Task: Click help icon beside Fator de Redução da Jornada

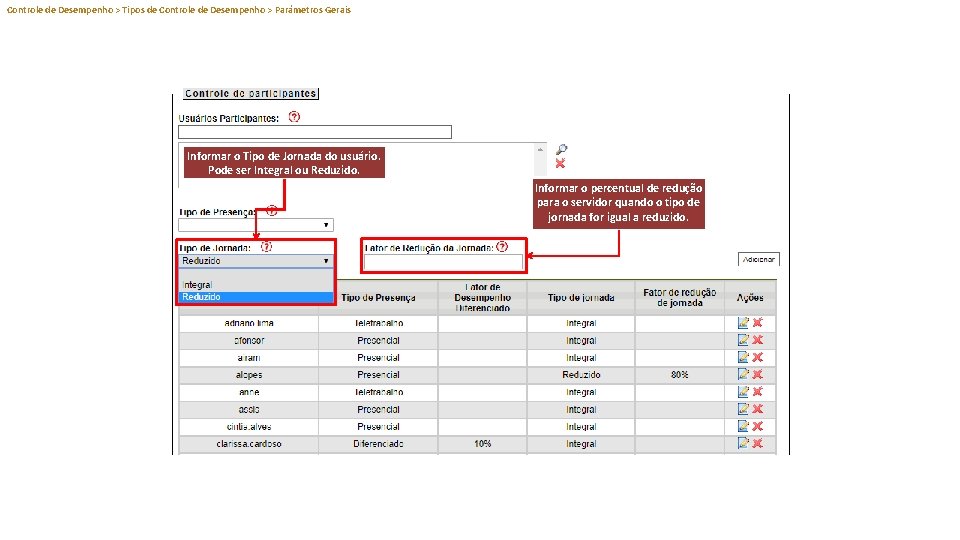Action: [502, 247]
